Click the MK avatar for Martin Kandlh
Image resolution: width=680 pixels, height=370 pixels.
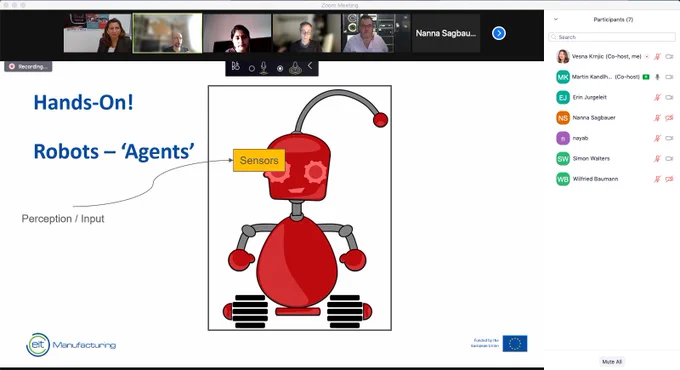[563, 77]
